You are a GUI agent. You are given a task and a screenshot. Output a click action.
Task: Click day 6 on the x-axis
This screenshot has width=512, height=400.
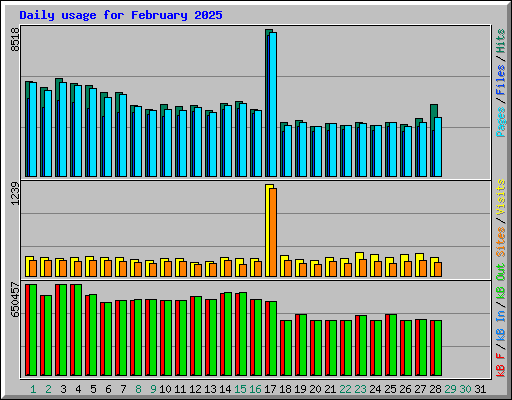tap(108, 389)
